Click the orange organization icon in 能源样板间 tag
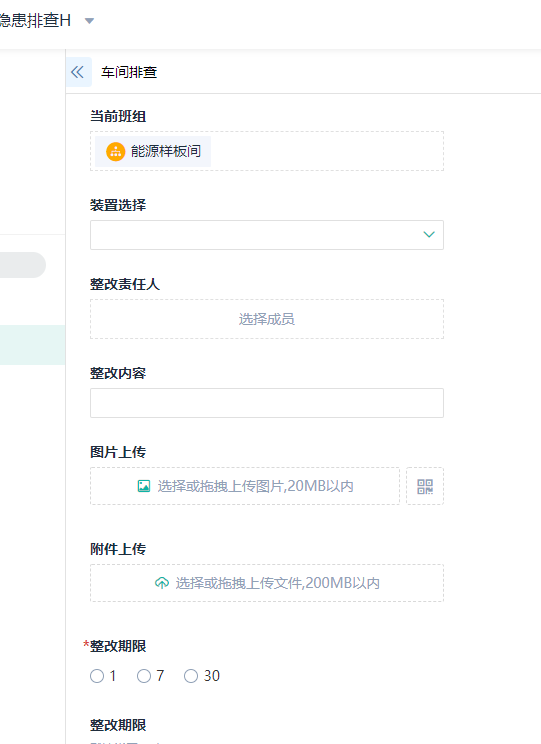Viewport: 541px width, 744px height. pos(115,152)
